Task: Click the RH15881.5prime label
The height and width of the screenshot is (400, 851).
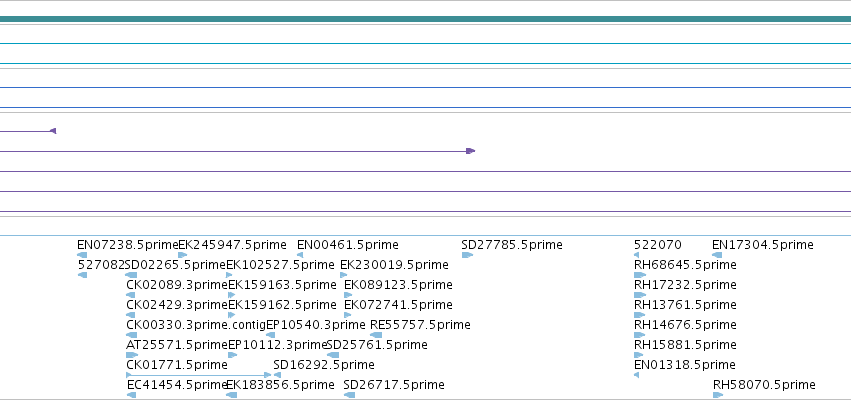Action: [685, 345]
